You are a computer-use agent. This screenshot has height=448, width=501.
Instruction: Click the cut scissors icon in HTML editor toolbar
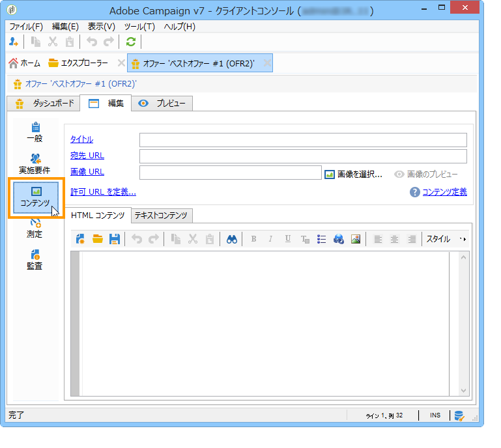point(193,239)
